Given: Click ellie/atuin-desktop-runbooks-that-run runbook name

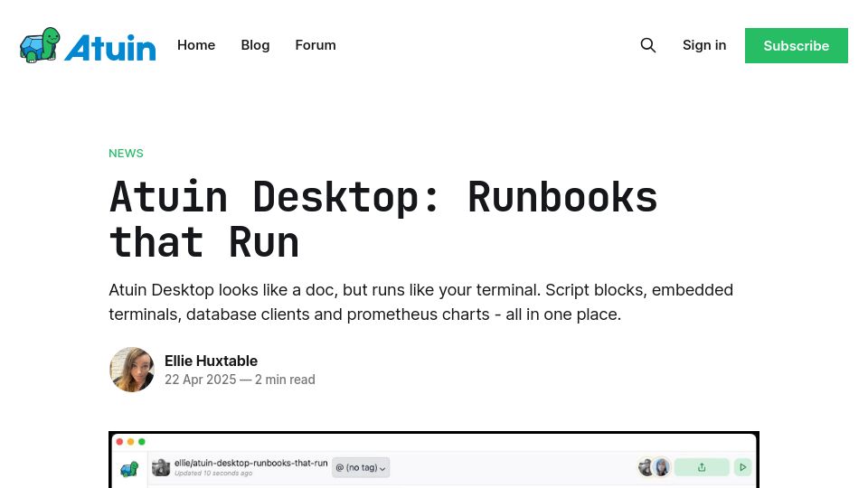Looking at the screenshot, I should click(250, 463).
